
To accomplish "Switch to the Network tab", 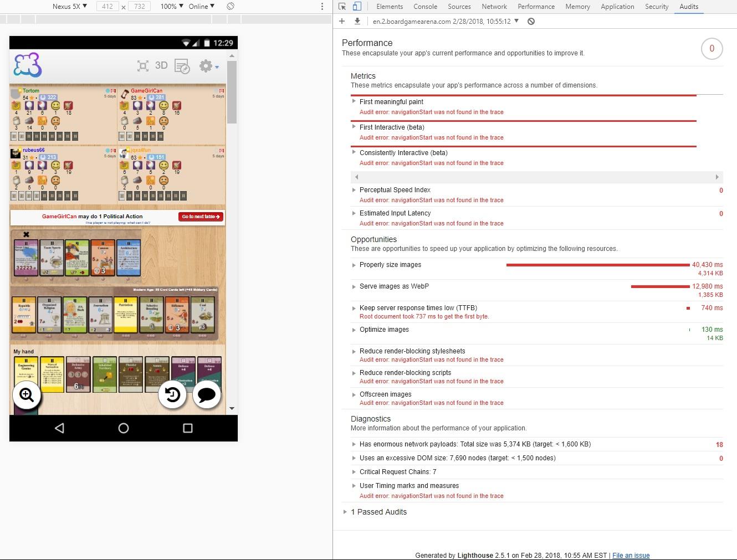I will click(x=494, y=7).
